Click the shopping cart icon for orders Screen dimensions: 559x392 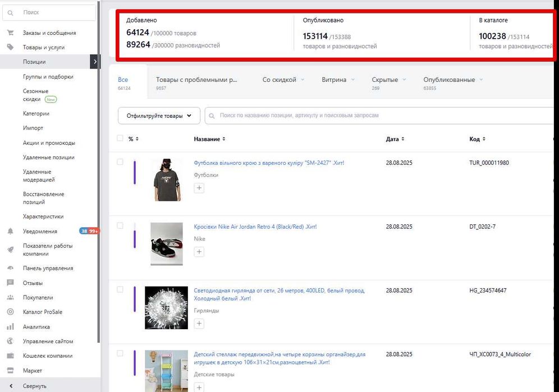10,33
